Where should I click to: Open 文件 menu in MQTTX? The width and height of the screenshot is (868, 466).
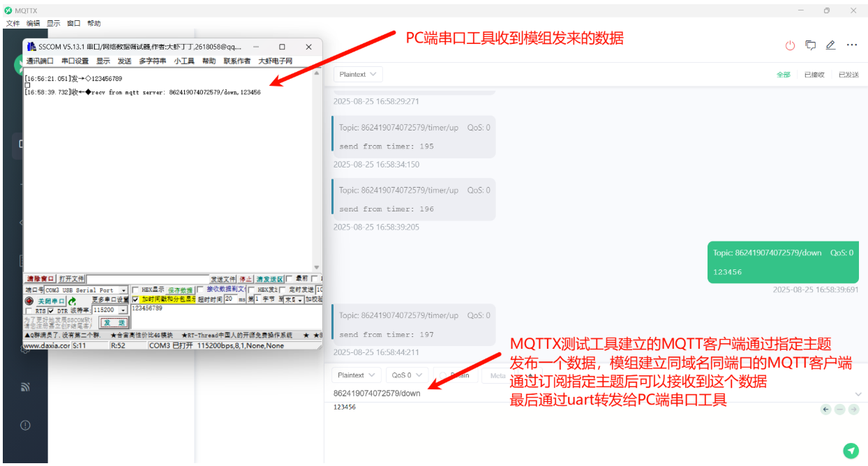click(x=13, y=23)
